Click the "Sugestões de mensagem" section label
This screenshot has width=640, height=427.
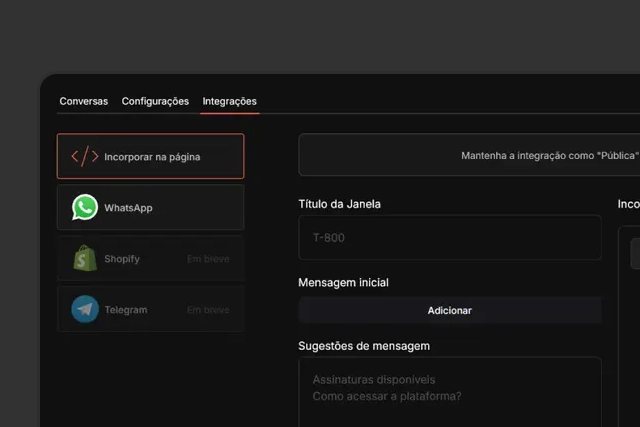click(x=364, y=346)
